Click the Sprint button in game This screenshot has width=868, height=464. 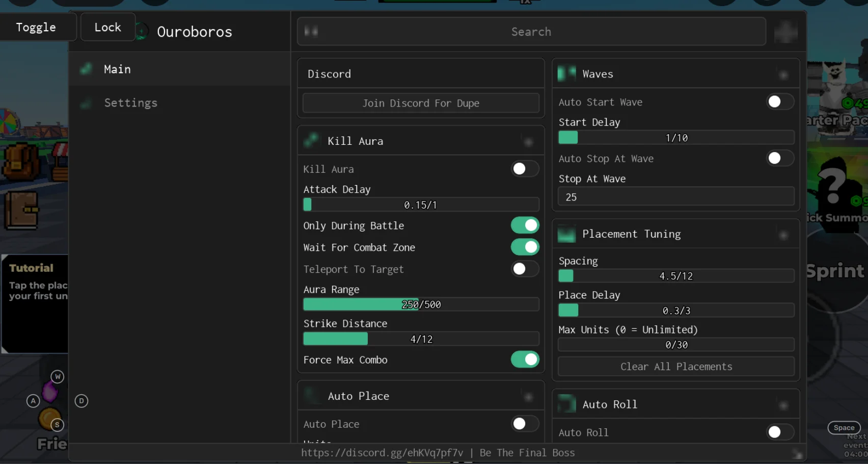835,271
